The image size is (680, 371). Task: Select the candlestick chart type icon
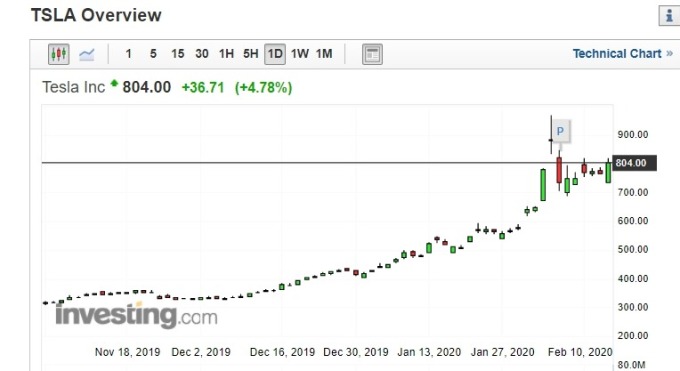59,54
